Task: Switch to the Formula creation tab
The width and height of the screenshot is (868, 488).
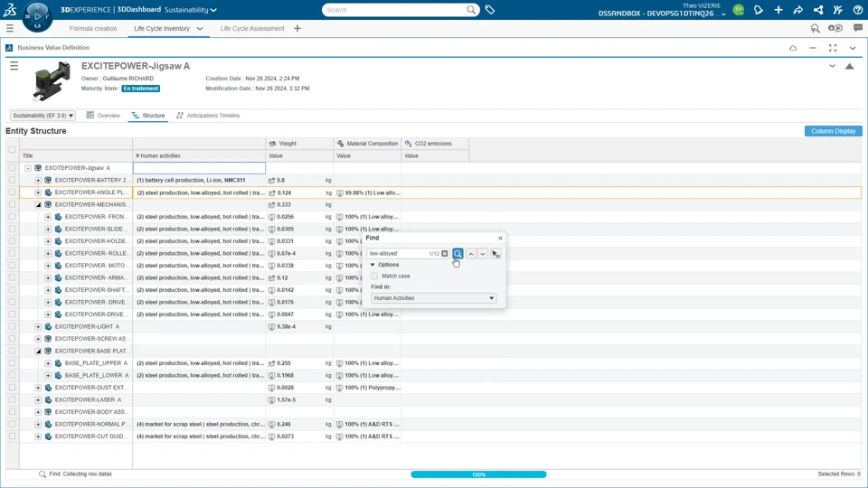Action: click(93, 28)
